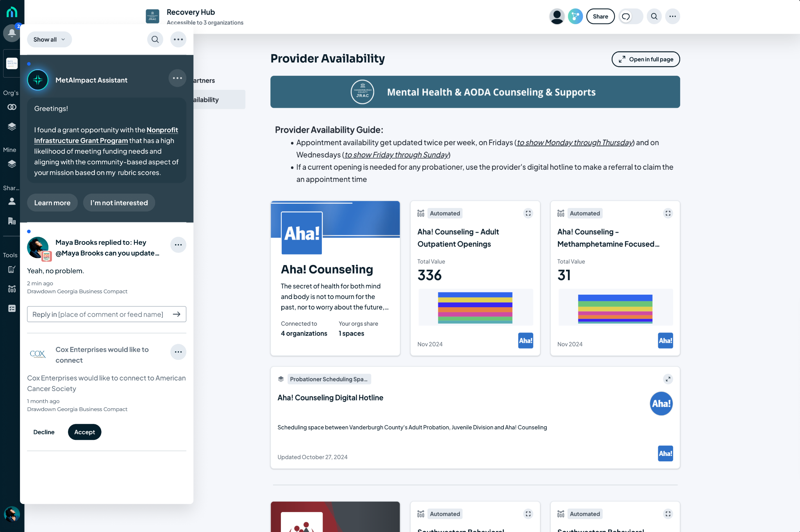Open the Aha! Counseling profile card
The height and width of the screenshot is (532, 800).
tap(335, 278)
